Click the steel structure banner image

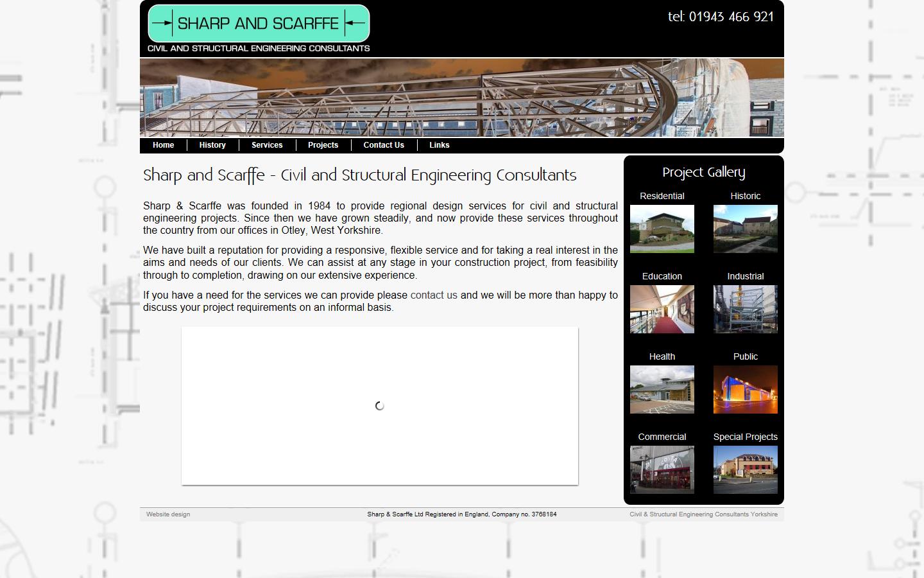[x=462, y=98]
